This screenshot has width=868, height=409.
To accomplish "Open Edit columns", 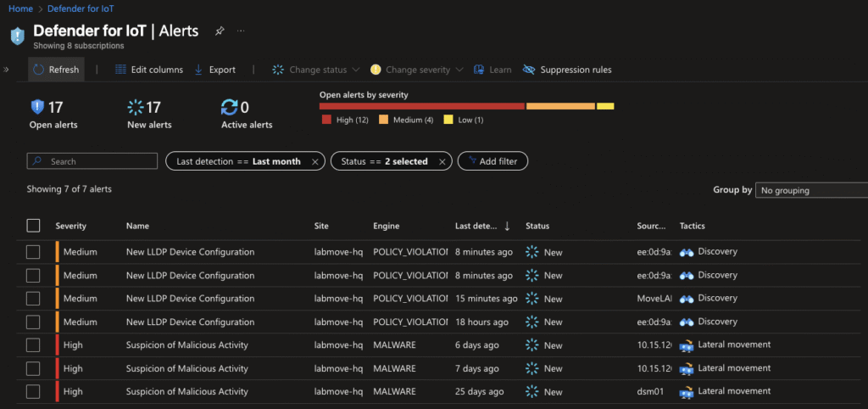I will tap(149, 70).
